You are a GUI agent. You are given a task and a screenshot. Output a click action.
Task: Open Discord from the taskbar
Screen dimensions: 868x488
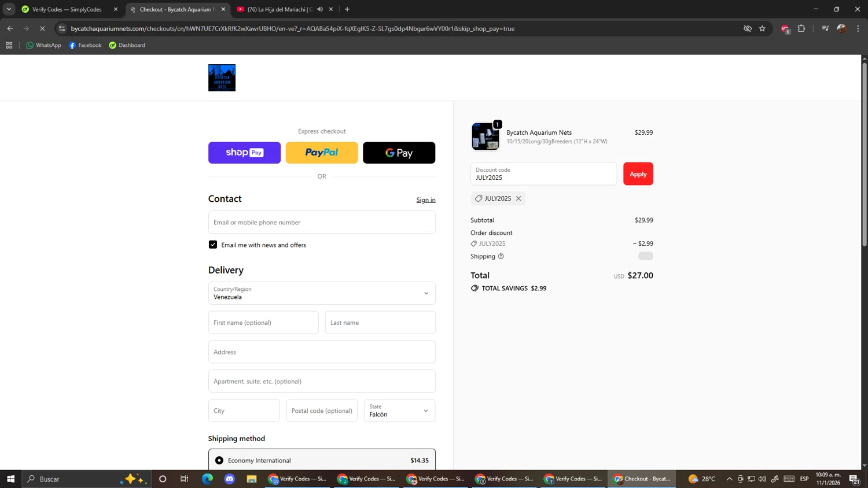pos(230,479)
